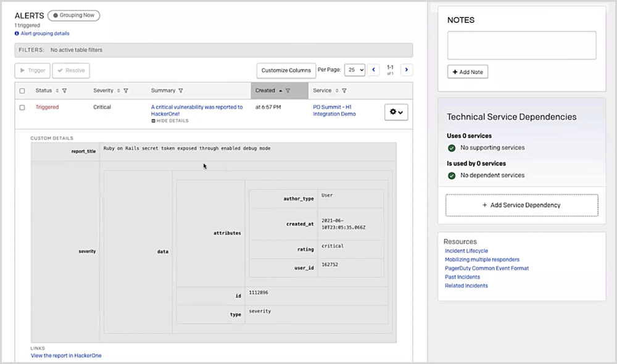
Task: Open the Per Page count dropdown
Action: point(355,70)
